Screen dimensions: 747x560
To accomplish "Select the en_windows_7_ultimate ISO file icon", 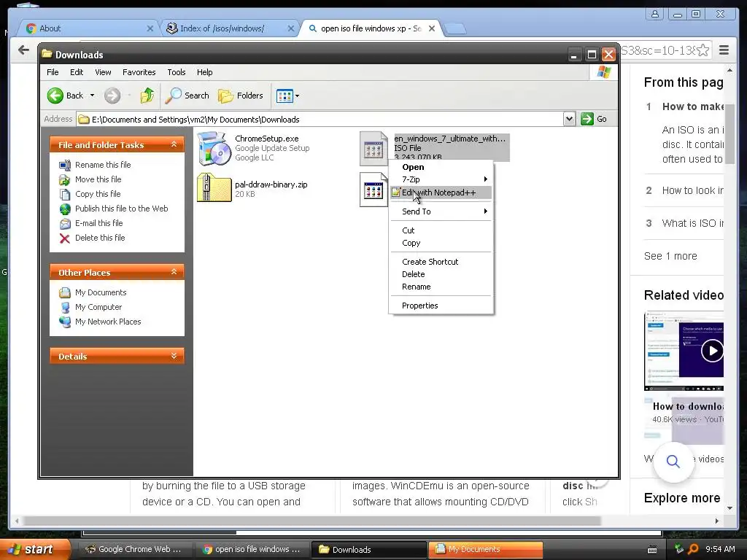I will (373, 149).
